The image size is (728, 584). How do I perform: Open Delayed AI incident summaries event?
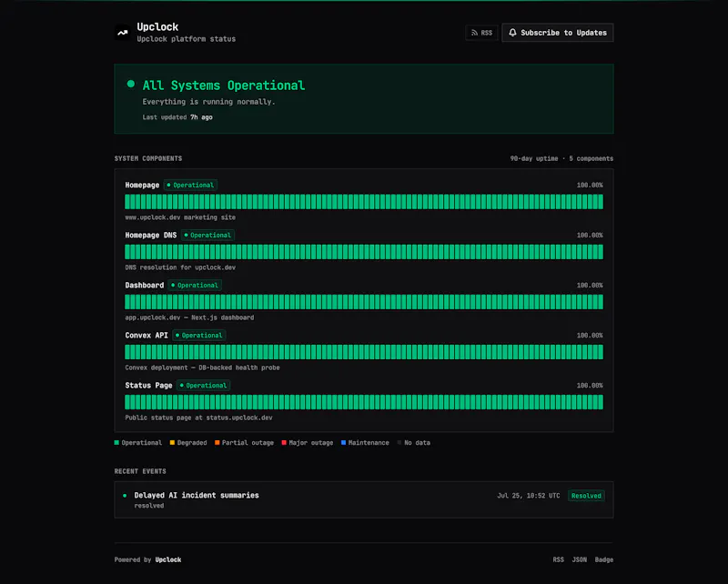pos(364,499)
